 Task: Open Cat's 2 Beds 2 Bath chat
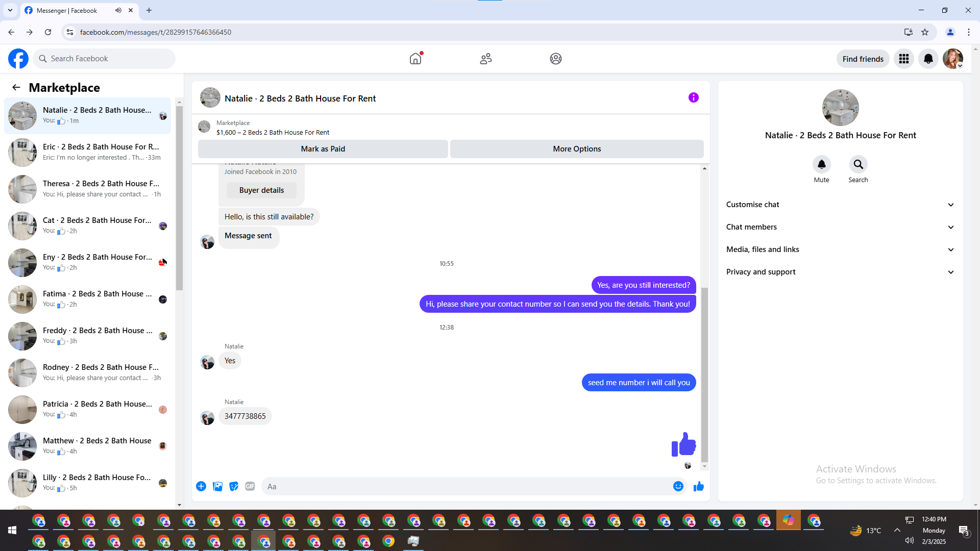(x=88, y=226)
